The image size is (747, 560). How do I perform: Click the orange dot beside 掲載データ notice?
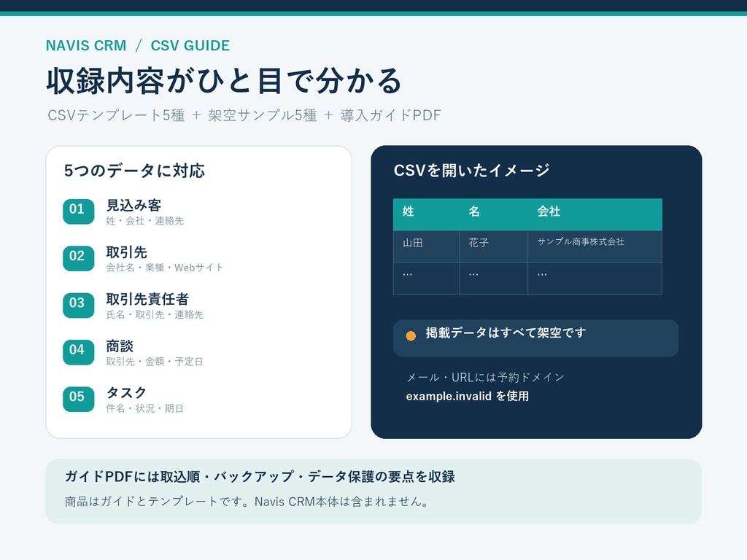411,335
